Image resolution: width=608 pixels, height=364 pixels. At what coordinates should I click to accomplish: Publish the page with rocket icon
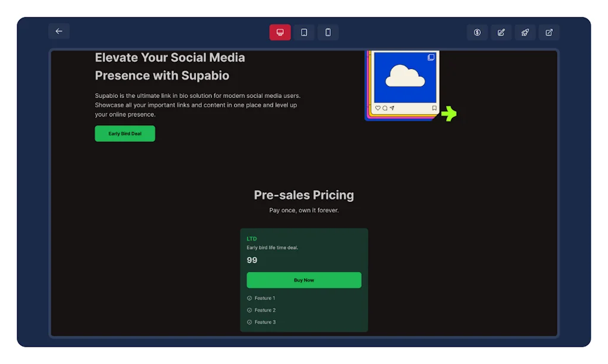coord(525,32)
